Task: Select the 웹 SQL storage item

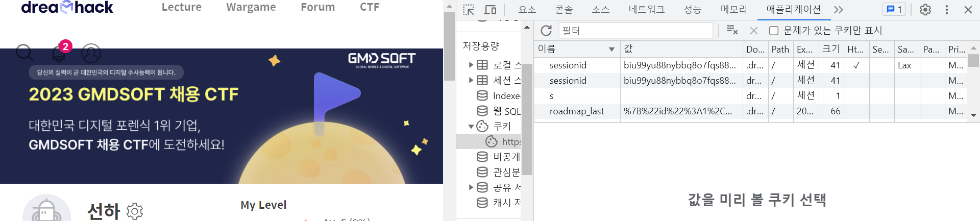Action: point(499,111)
